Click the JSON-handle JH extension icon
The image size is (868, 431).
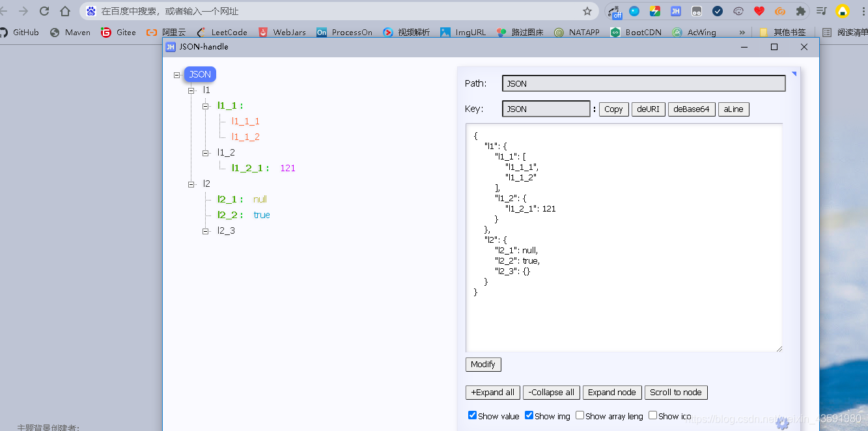(676, 11)
